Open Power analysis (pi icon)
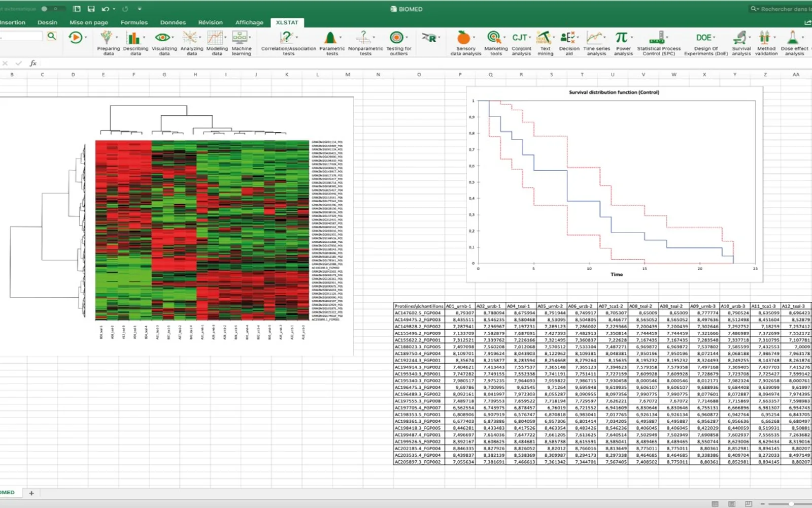812x508 pixels. (x=623, y=43)
